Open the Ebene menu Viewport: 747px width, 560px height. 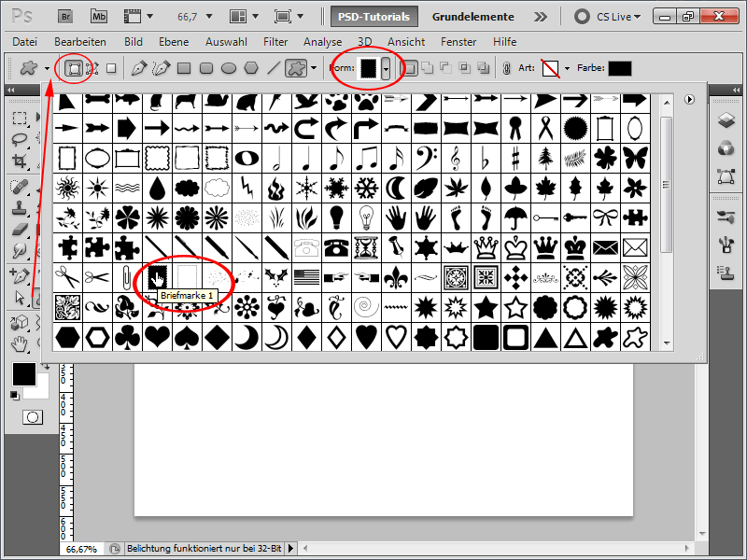click(174, 42)
